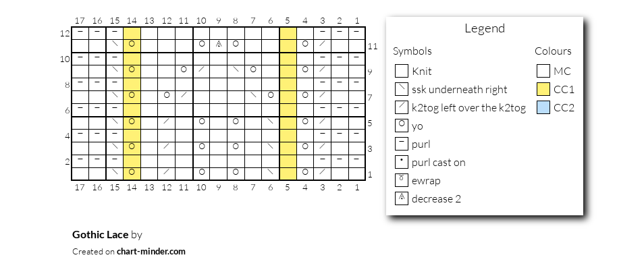
Task: Click the decrease 2 stitch in row 11
Action: click(x=219, y=44)
